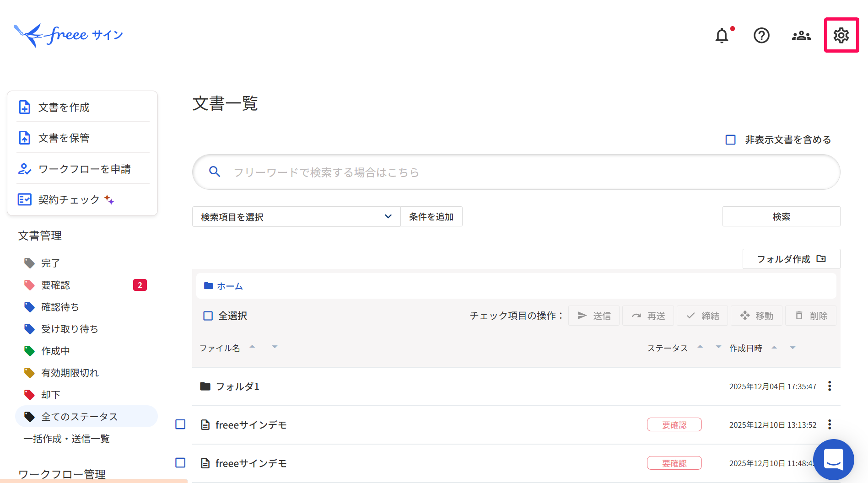Select 要確認 in the sidebar

tap(56, 285)
